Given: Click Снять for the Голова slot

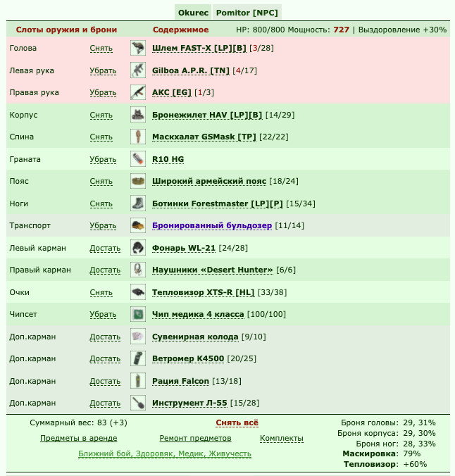Looking at the screenshot, I should (x=101, y=49).
